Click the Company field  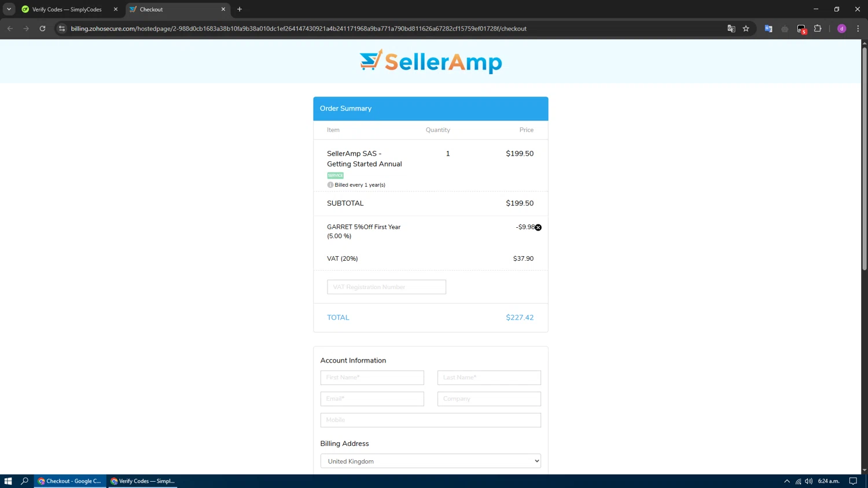pos(489,399)
